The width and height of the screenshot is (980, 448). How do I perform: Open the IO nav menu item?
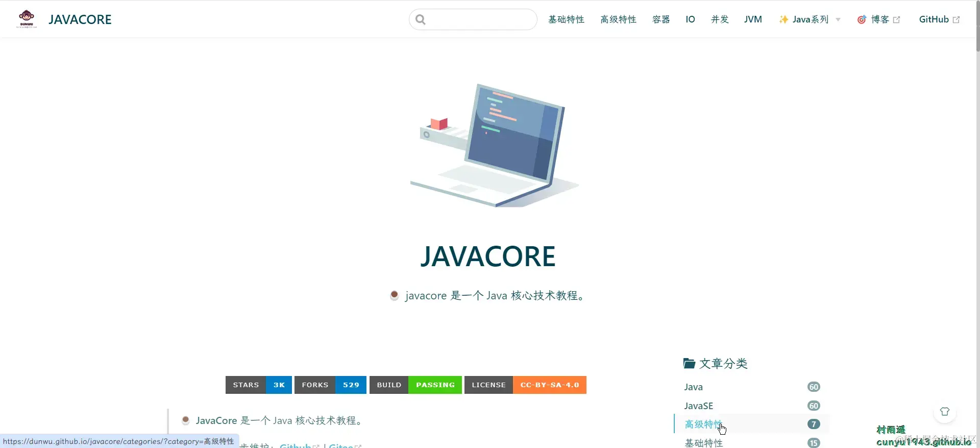(690, 19)
